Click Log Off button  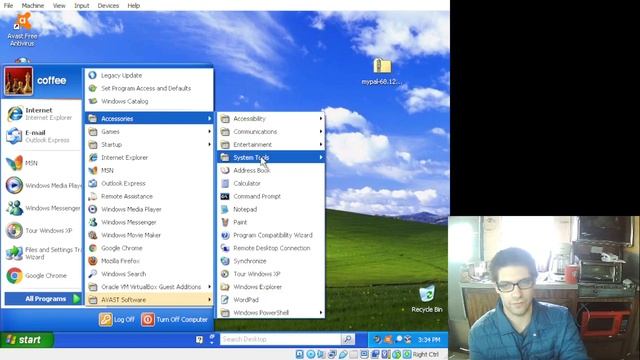pos(117,320)
